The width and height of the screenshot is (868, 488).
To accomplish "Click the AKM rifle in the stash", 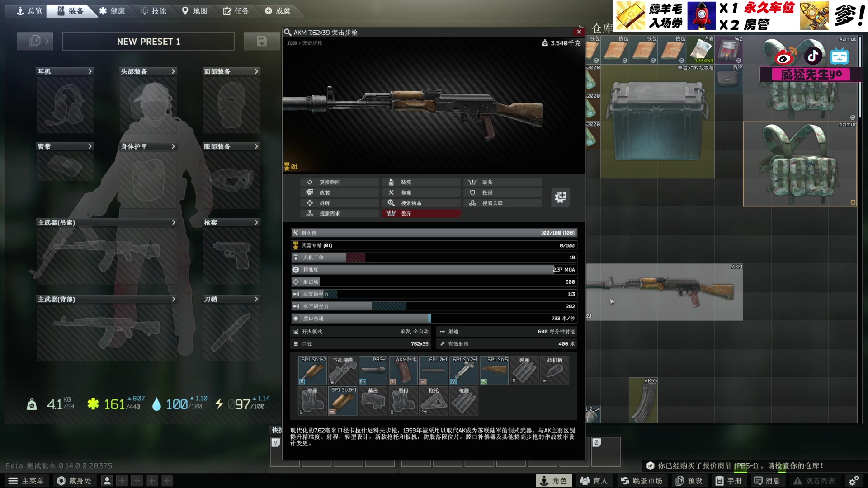I will [x=664, y=292].
